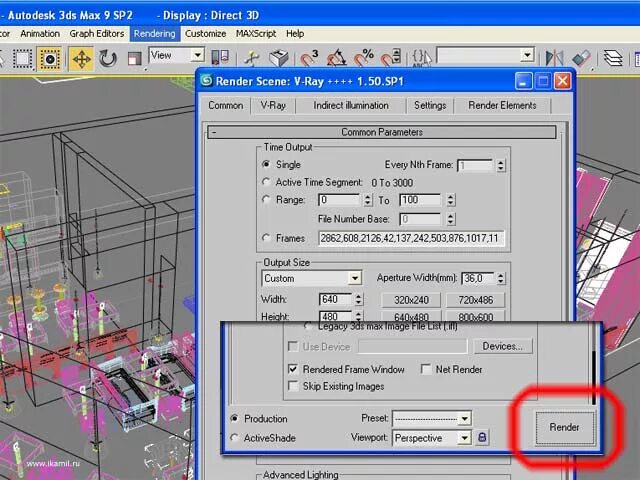Open Edit Named Selection Sets icon

[422, 58]
